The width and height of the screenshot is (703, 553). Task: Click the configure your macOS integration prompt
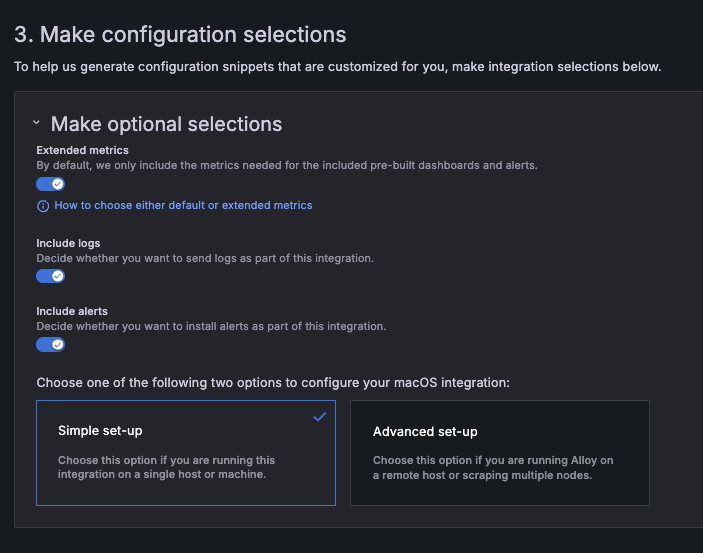pos(273,383)
